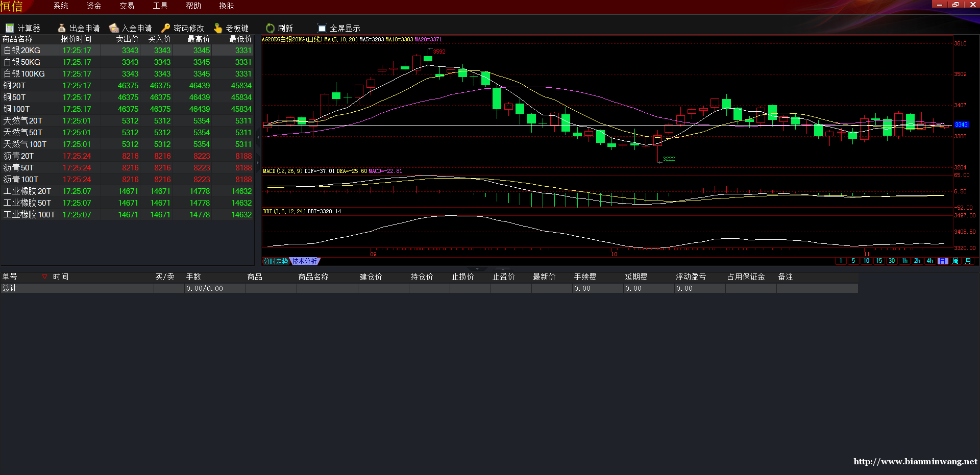Image resolution: width=980 pixels, height=475 pixels.
Task: Select the 白银 50KG quote row
Action: coord(127,62)
